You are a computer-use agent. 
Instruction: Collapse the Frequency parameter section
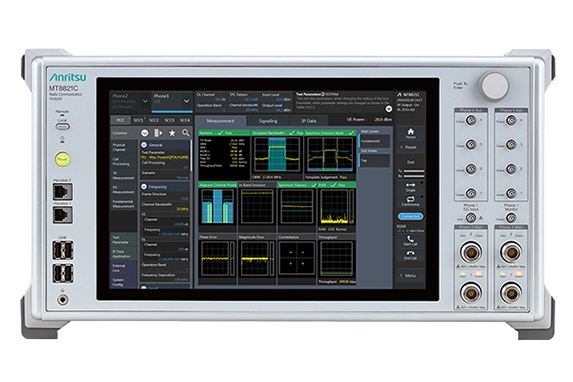[x=144, y=186]
